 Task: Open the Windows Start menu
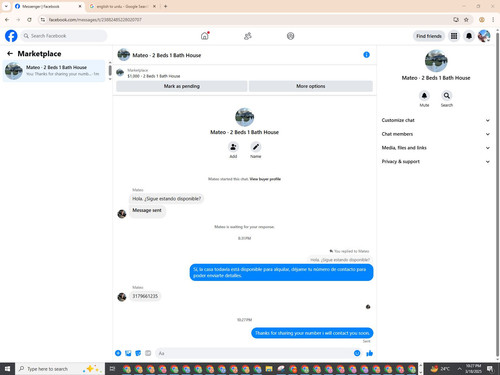point(8,369)
